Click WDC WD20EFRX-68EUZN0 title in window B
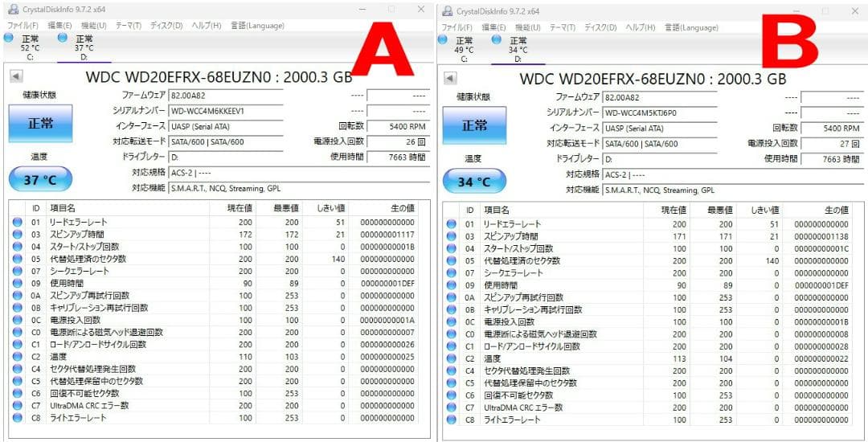 coord(653,79)
